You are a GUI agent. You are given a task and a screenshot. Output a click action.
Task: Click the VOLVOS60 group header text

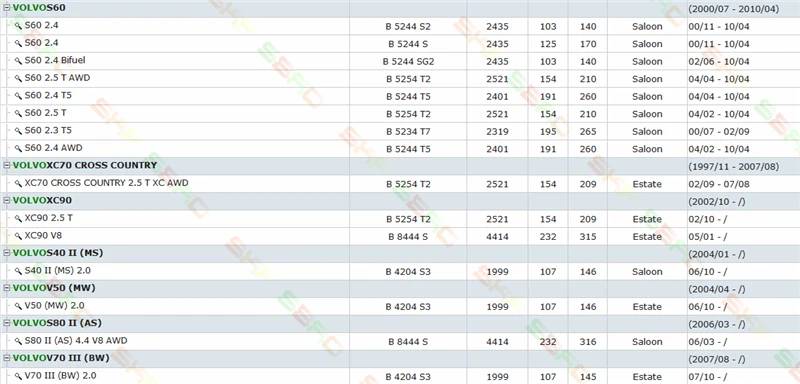[x=39, y=8]
